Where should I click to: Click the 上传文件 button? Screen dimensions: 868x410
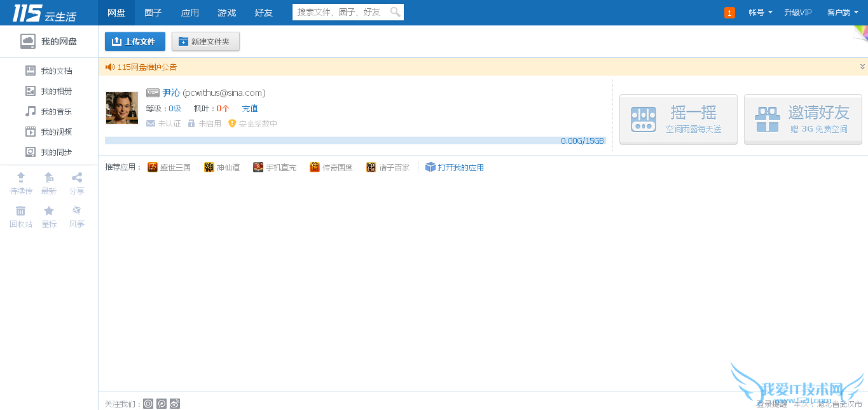coord(135,41)
